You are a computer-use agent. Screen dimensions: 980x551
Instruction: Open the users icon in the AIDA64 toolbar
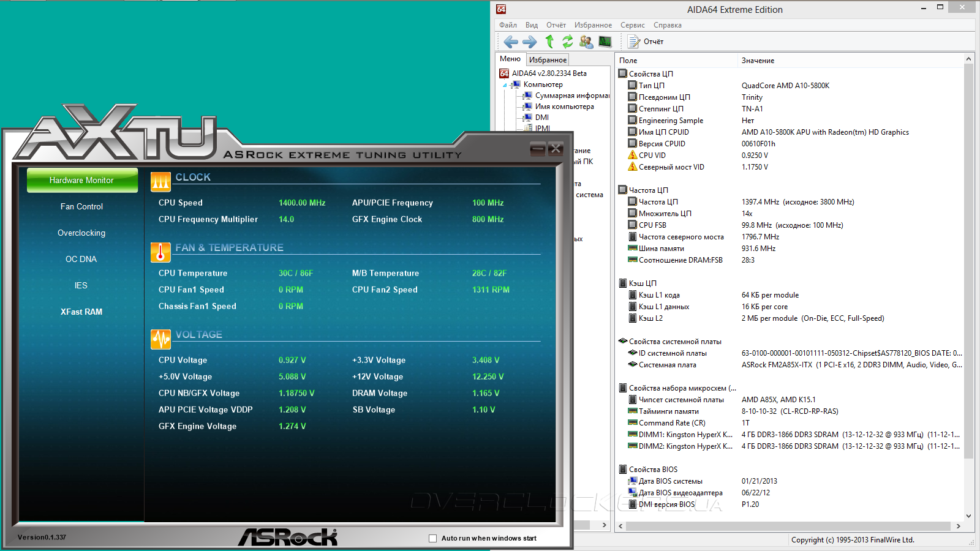tap(586, 42)
